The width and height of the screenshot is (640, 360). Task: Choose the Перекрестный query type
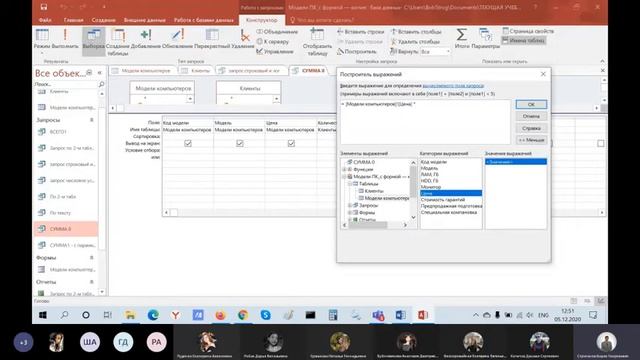(x=212, y=39)
